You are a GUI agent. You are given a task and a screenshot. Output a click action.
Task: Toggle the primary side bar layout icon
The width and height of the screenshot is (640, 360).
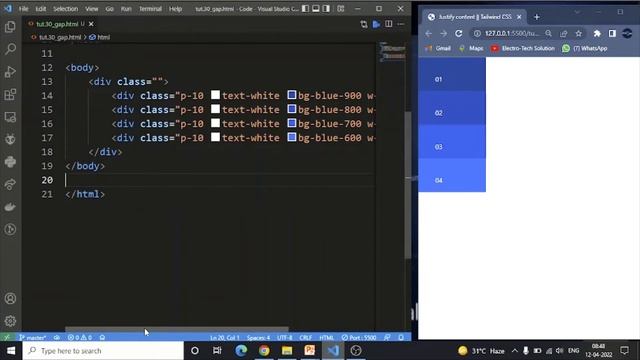pos(305,9)
